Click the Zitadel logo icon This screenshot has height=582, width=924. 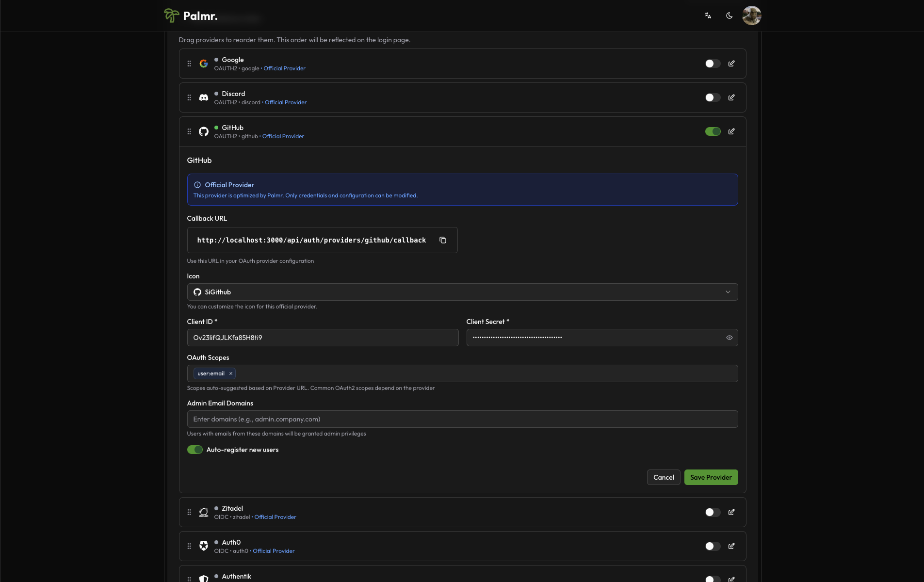(204, 512)
